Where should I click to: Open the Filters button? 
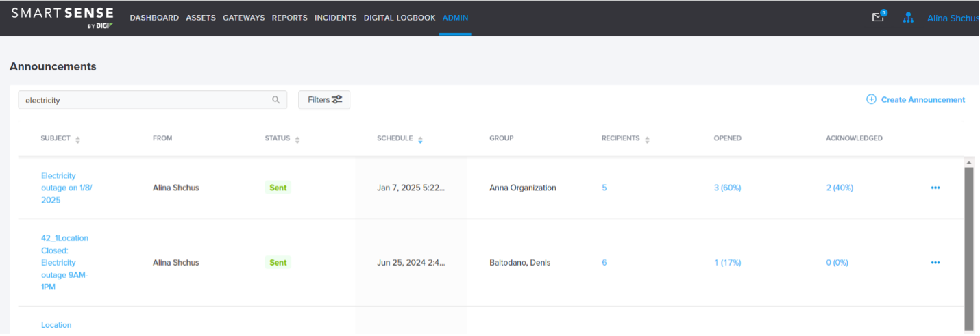pyautogui.click(x=324, y=100)
